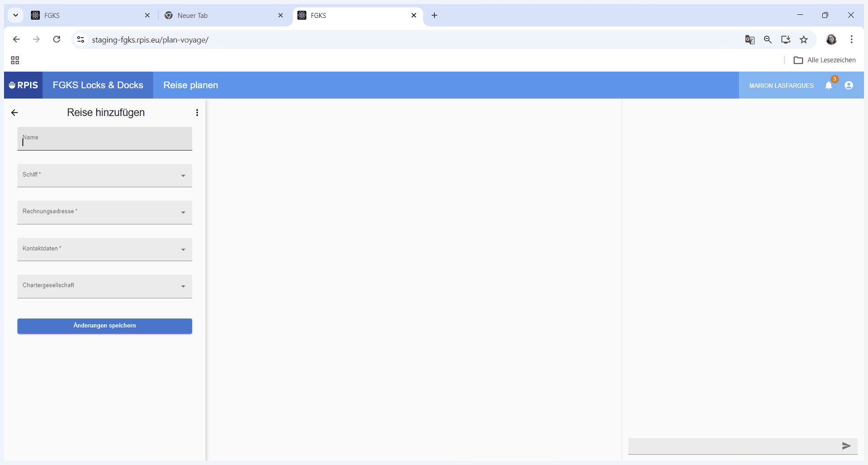Open the Chrome three-dot menu
The image size is (868, 465).
(851, 39)
